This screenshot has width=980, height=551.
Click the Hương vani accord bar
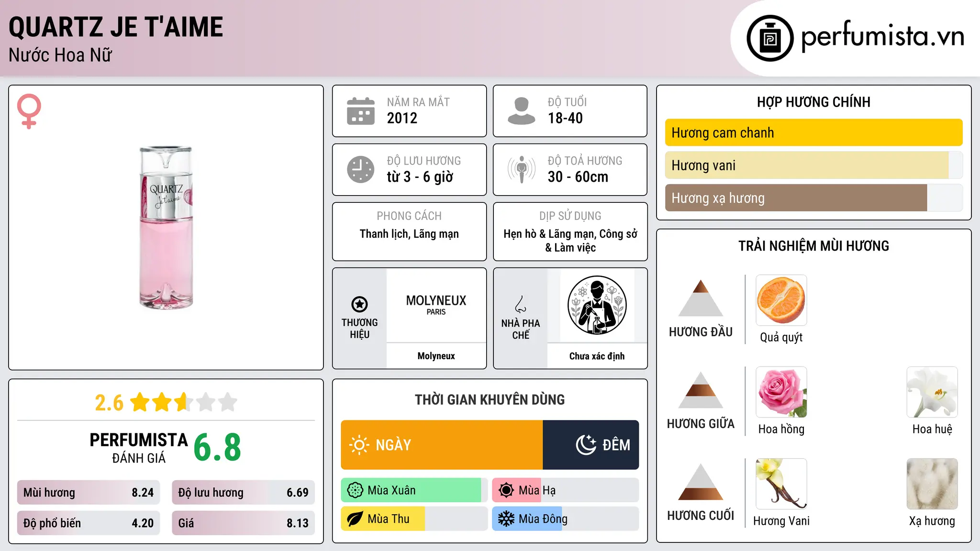(x=813, y=165)
